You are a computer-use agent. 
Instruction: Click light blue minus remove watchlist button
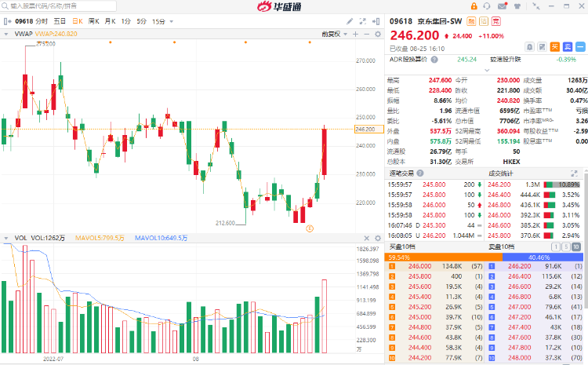pyautogui.click(x=580, y=47)
